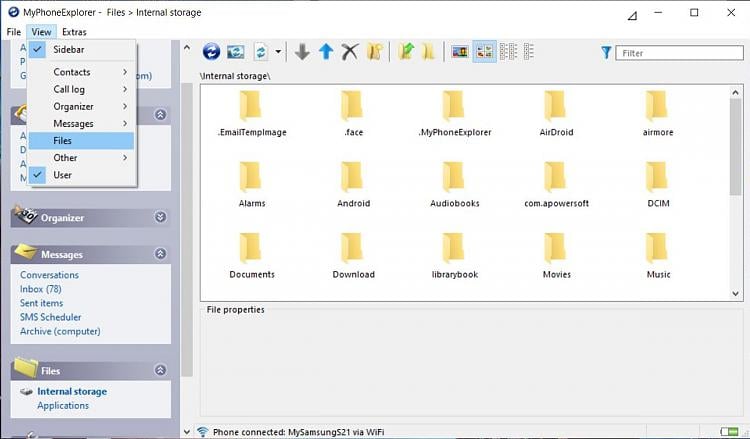Screen dimensions: 750x439
Task: Expand the Other submenu
Action: pyautogui.click(x=81, y=158)
